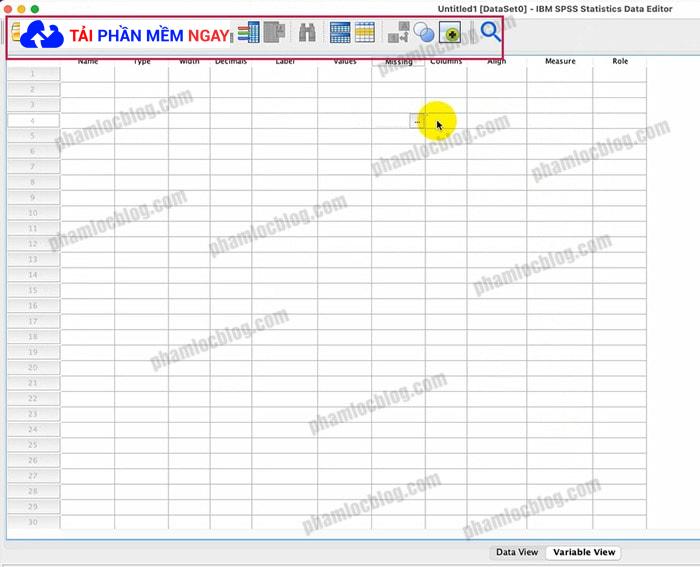Select row header 19
The width and height of the screenshot is (700, 567).
pos(33,352)
